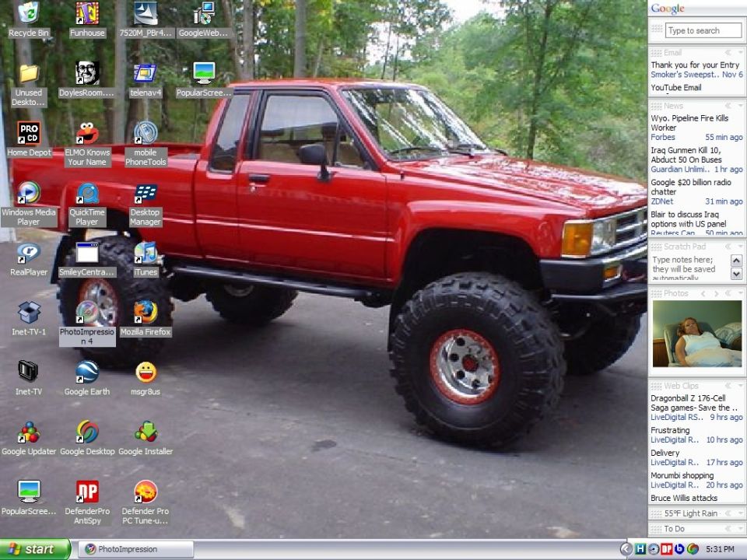This screenshot has height=560, width=747.
Task: Open the Photos panel dropdown menu
Action: (740, 293)
